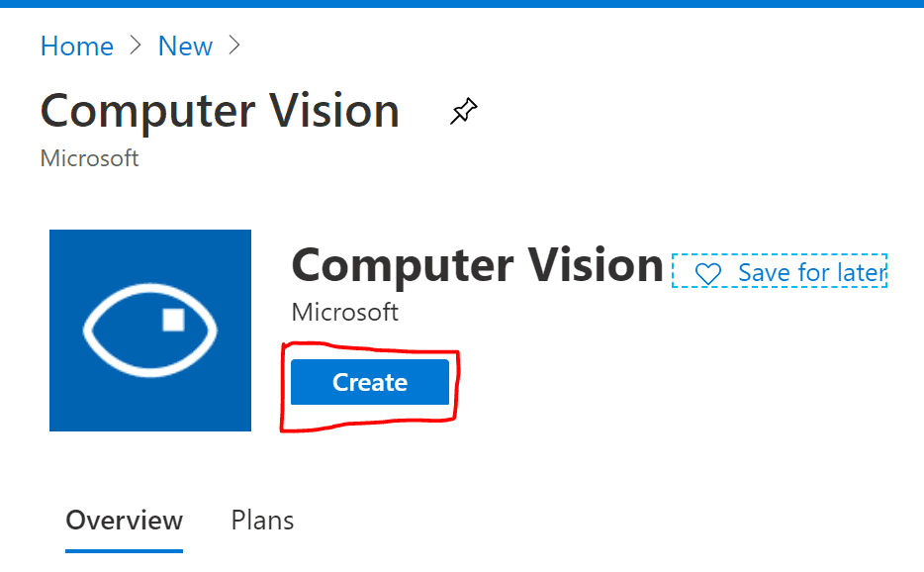The width and height of the screenshot is (924, 572).
Task: Click the bold Computer Vision product heading
Action: click(477, 265)
